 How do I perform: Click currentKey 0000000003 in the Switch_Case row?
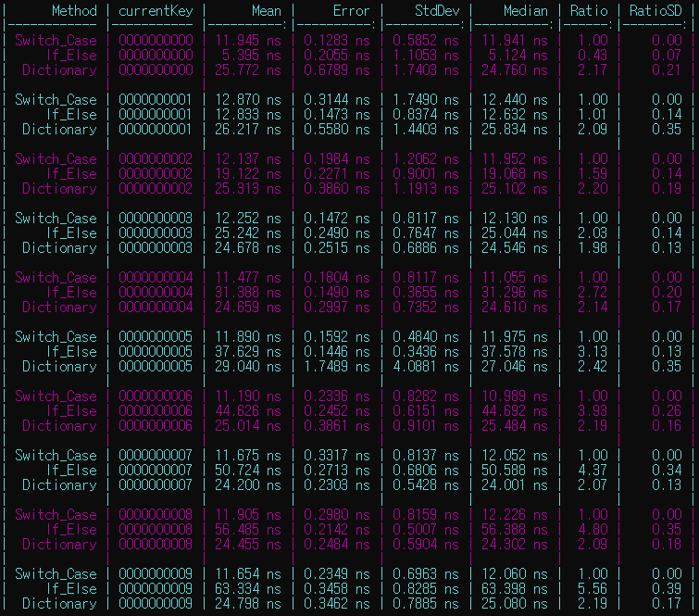click(156, 218)
